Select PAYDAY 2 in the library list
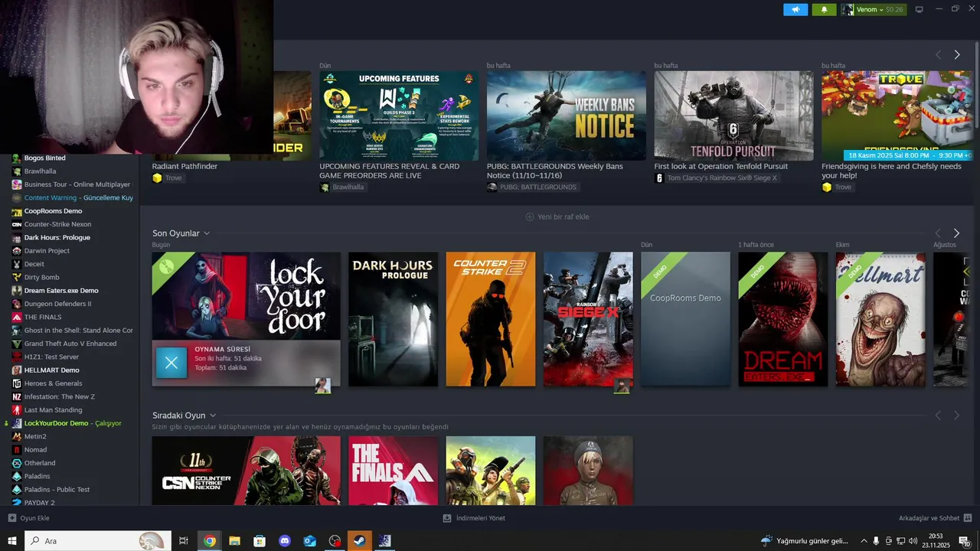Image resolution: width=980 pixels, height=551 pixels. tap(40, 503)
